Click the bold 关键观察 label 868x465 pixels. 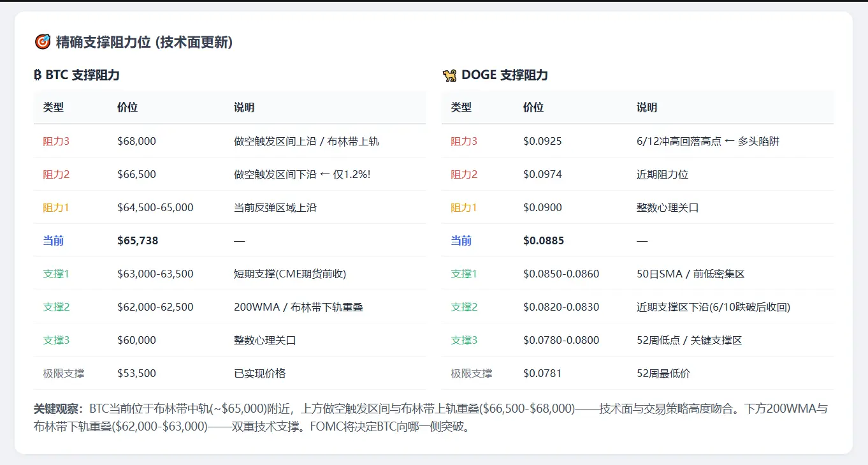[59, 409]
